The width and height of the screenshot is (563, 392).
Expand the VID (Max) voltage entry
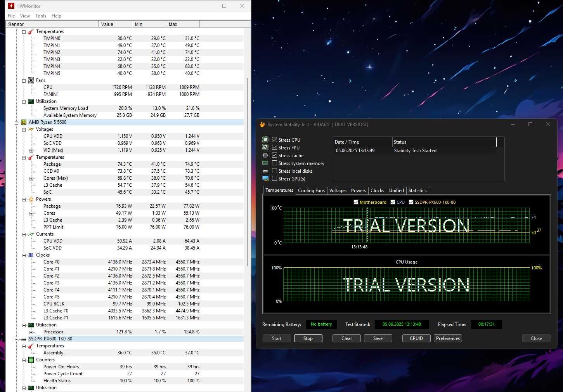[x=31, y=150]
